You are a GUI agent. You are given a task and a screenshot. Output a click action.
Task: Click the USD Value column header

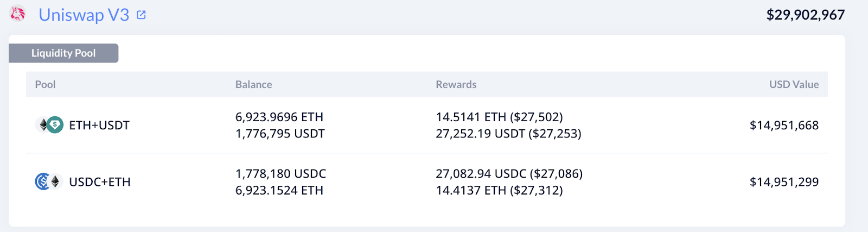click(x=794, y=84)
